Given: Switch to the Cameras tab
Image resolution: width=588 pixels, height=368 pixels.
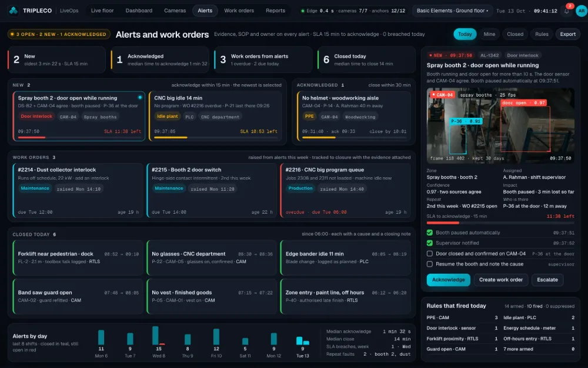Looking at the screenshot, I should (x=175, y=11).
